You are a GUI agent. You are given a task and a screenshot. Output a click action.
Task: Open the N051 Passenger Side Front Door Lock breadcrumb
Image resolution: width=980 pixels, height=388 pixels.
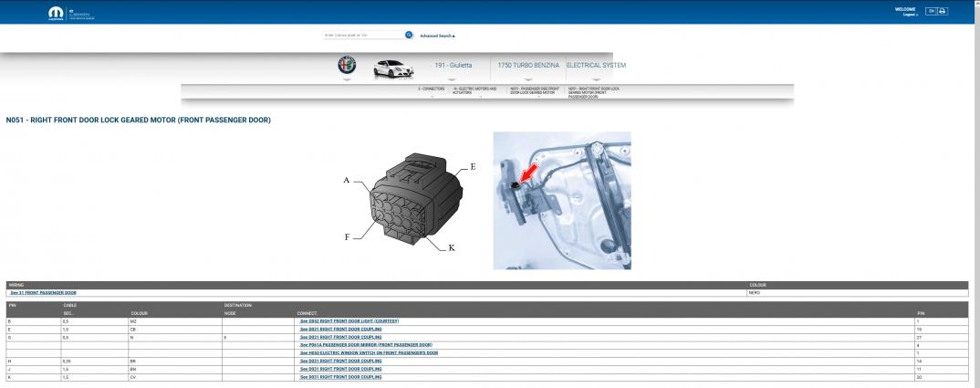pyautogui.click(x=534, y=90)
